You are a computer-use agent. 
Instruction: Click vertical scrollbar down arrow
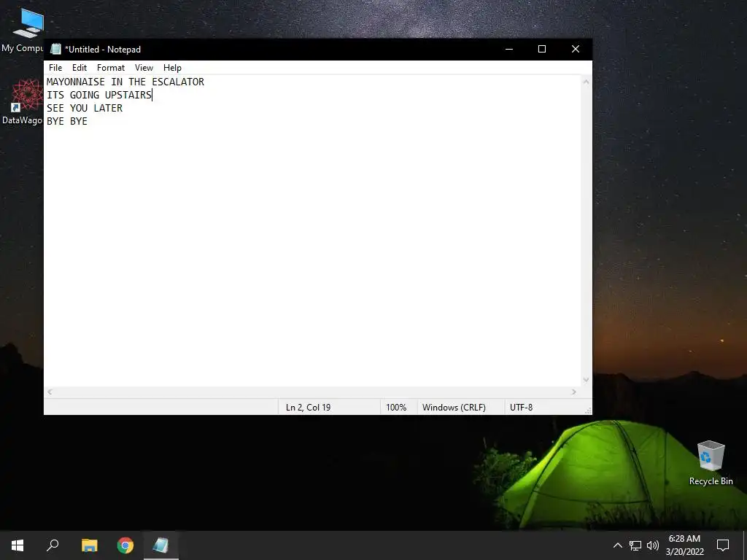(x=586, y=380)
